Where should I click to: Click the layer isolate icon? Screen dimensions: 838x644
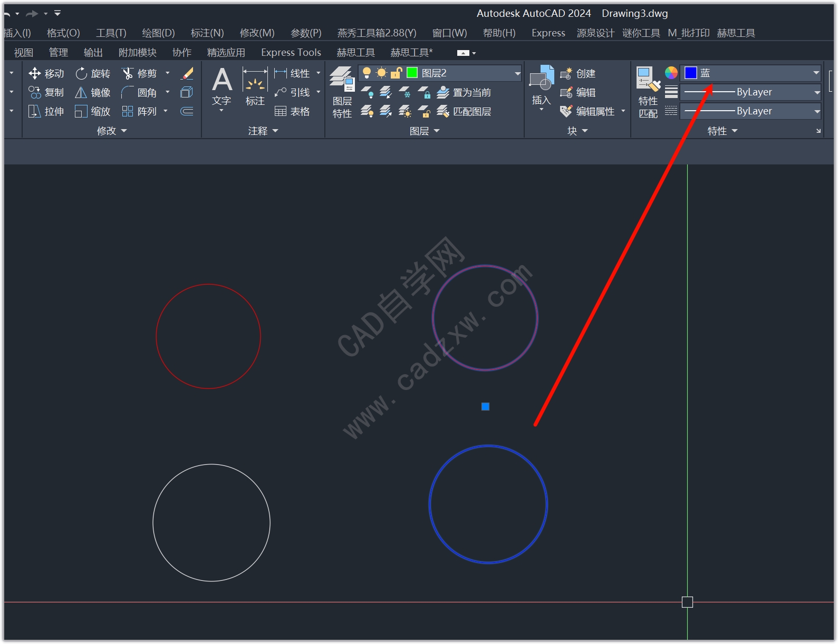(386, 92)
